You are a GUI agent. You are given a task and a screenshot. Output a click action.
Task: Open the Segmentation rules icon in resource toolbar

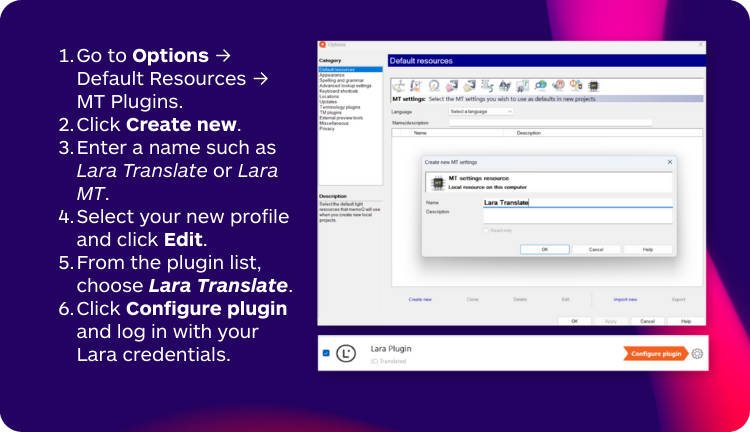coord(399,86)
